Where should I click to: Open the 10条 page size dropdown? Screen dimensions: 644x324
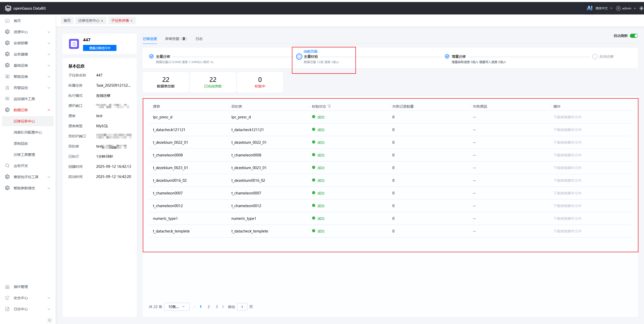(x=176, y=307)
